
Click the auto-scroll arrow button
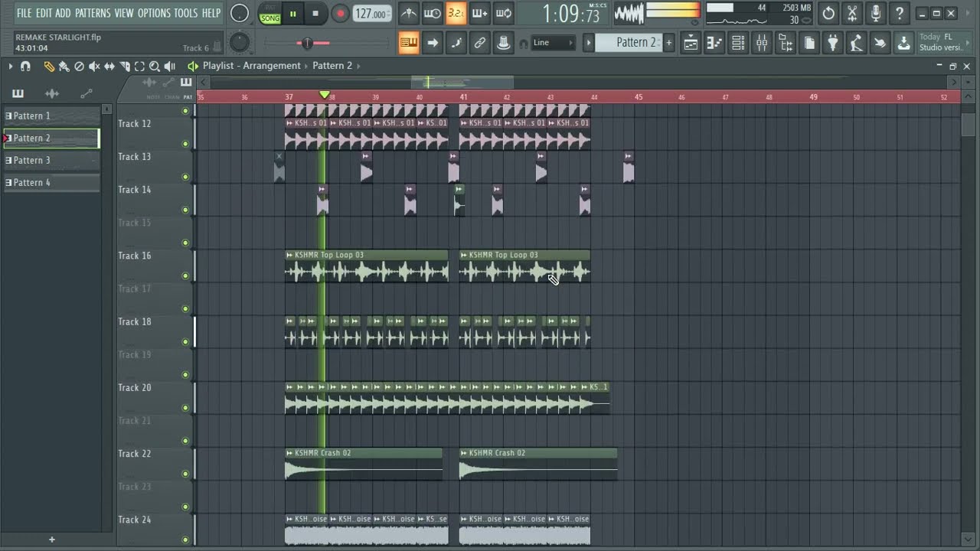pos(433,43)
